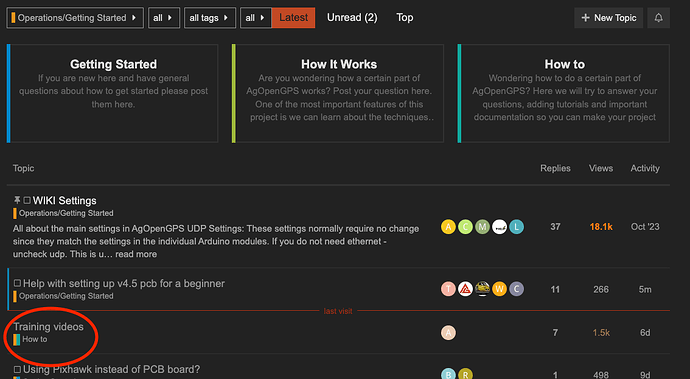Click avatar A in Training videos row
The width and height of the screenshot is (690, 379).
(448, 332)
